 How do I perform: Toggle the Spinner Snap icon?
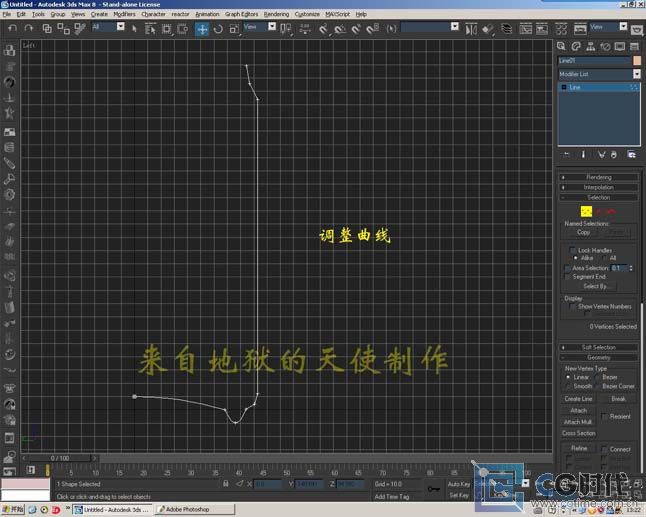point(372,28)
